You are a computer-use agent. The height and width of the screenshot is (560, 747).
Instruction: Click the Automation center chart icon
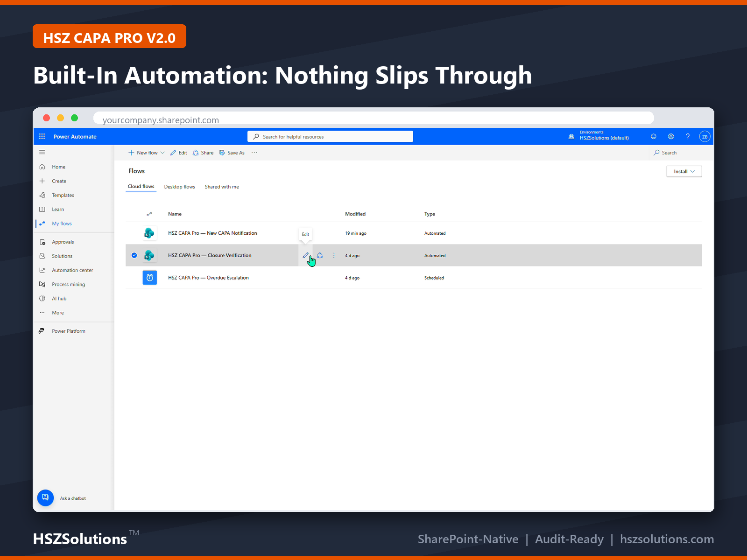tap(42, 270)
